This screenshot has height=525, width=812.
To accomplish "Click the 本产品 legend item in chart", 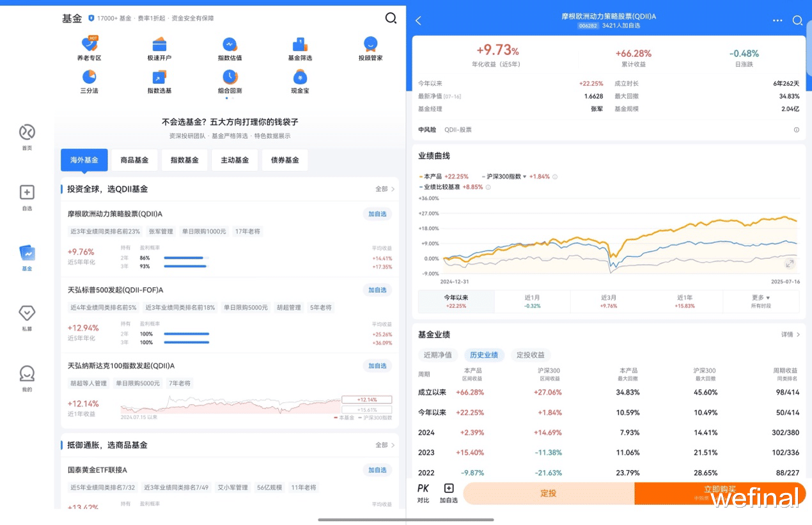I will click(x=444, y=176).
